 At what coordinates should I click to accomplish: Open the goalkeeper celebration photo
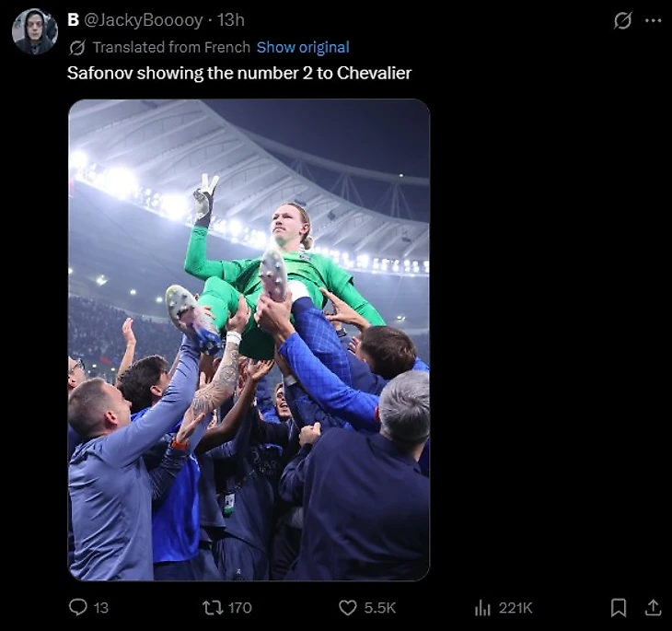pos(249,340)
